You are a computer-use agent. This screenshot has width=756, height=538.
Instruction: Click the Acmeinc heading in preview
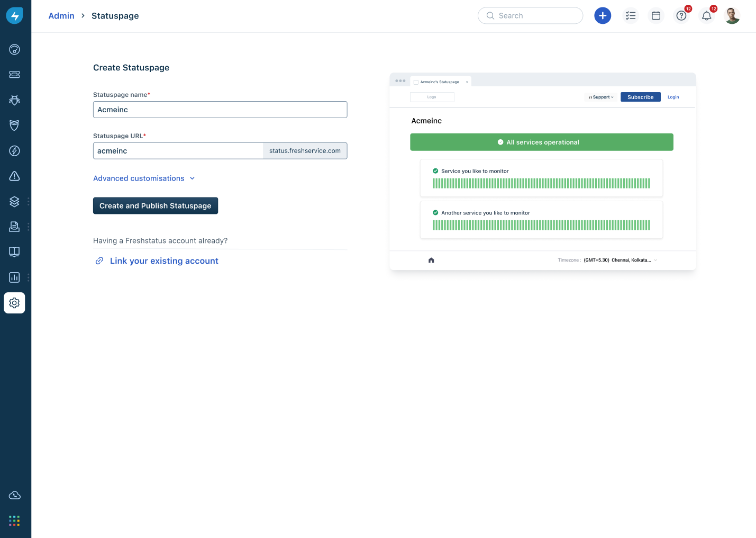click(x=426, y=121)
